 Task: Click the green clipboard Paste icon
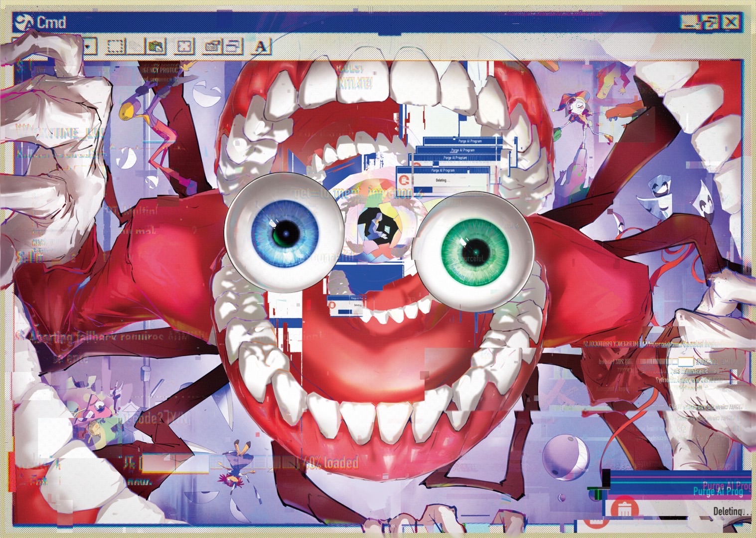pos(155,47)
